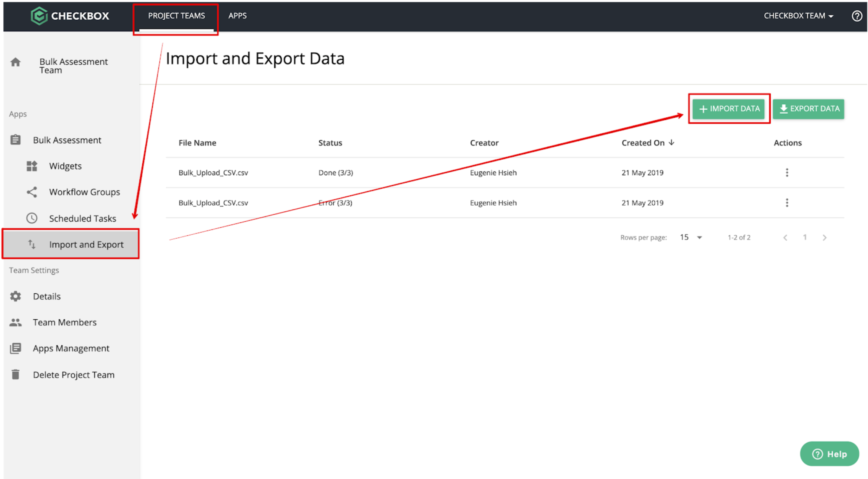The width and height of the screenshot is (868, 479).
Task: Click the share icon for Workflow Groups
Action: pyautogui.click(x=32, y=192)
